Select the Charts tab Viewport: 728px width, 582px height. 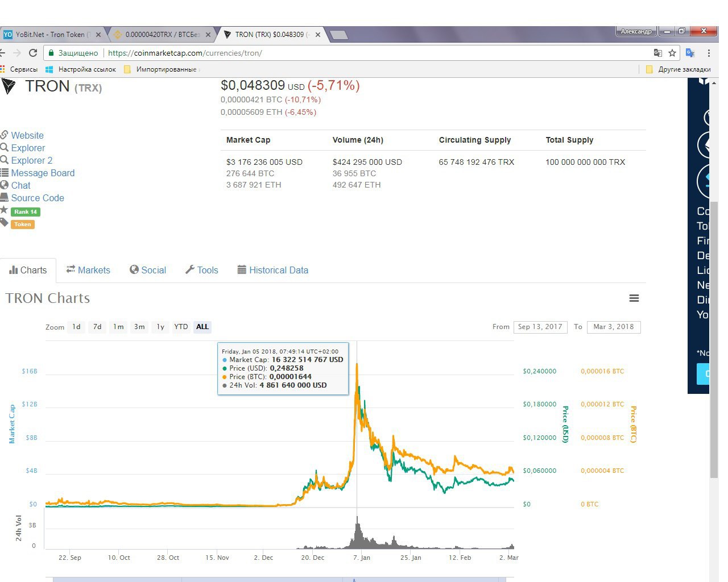pos(28,270)
